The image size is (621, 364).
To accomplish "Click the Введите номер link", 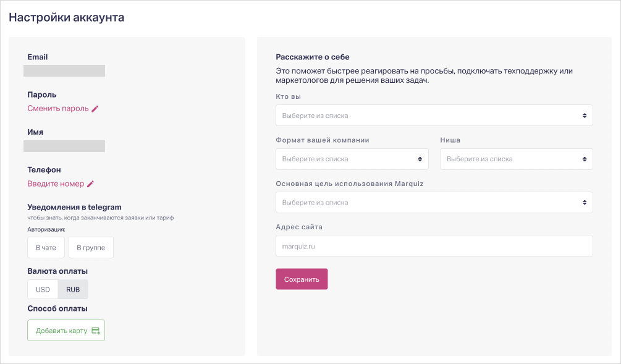I will click(56, 184).
